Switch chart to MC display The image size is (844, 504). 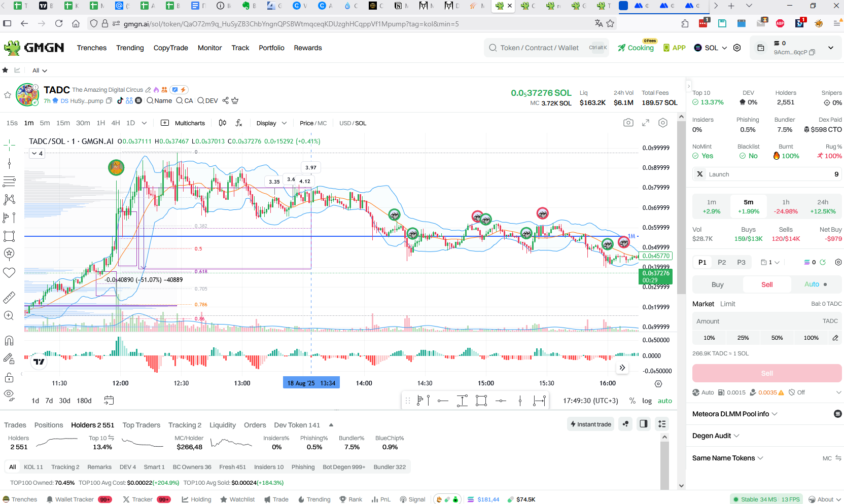(322, 123)
